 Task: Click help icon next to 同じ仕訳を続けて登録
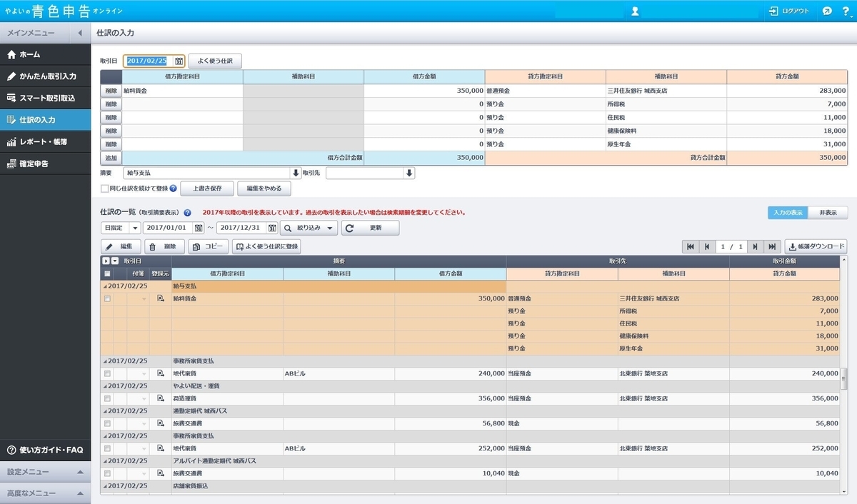(x=174, y=188)
